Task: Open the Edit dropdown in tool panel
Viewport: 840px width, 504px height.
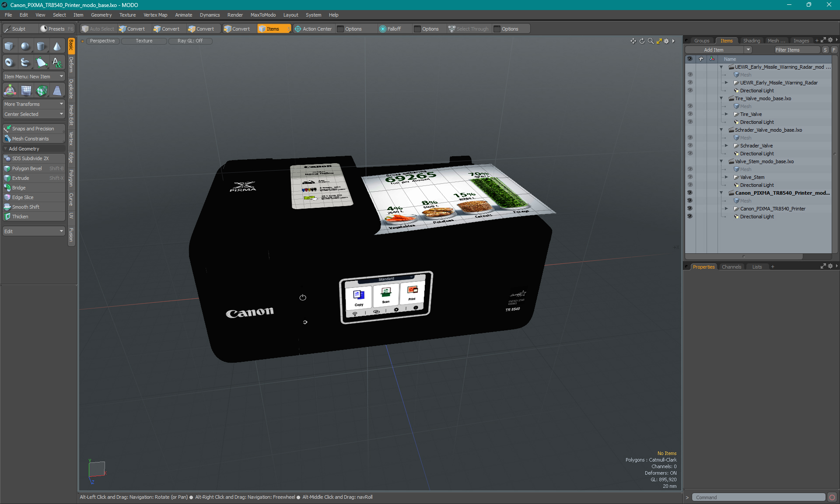Action: (34, 231)
